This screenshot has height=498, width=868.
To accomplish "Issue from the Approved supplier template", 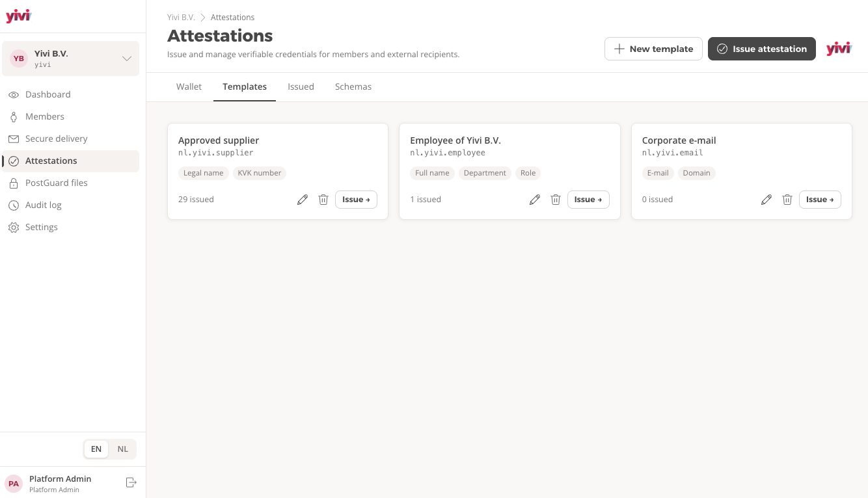I will click(x=356, y=200).
